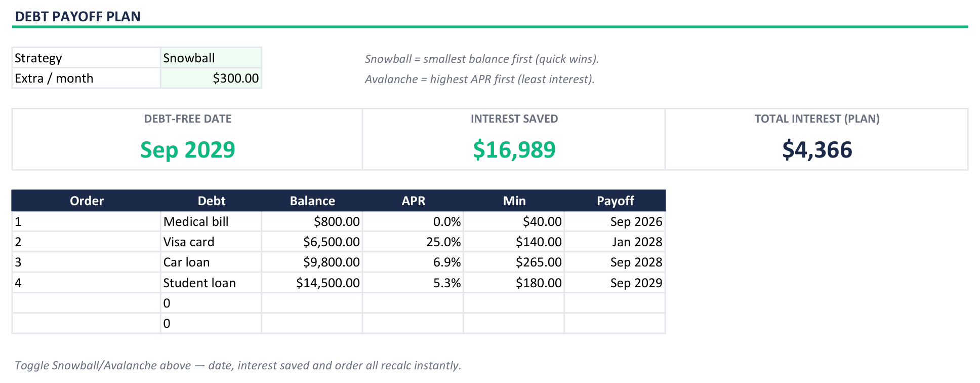Image resolution: width=980 pixels, height=383 pixels.
Task: Click the Toggle Snowball/Avalanche footer note
Action: coord(238,365)
